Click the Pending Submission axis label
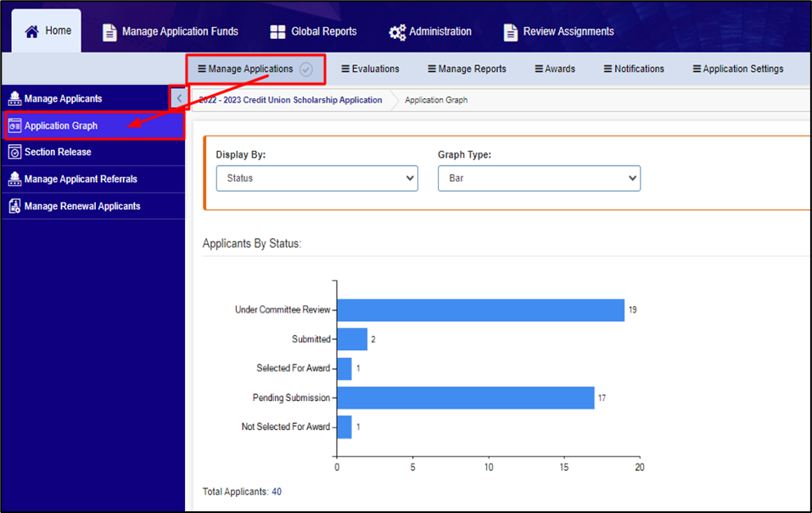Viewport: 812px width, 513px height. click(x=291, y=398)
